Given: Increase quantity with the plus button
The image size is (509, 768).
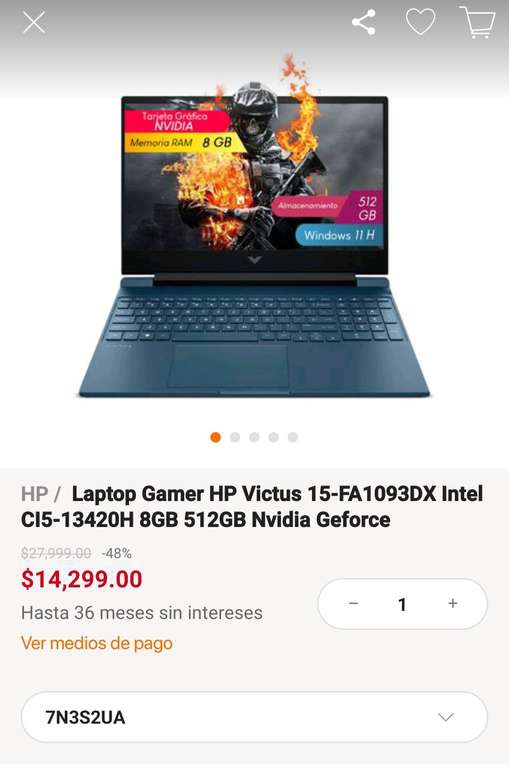Looking at the screenshot, I should point(453,603).
